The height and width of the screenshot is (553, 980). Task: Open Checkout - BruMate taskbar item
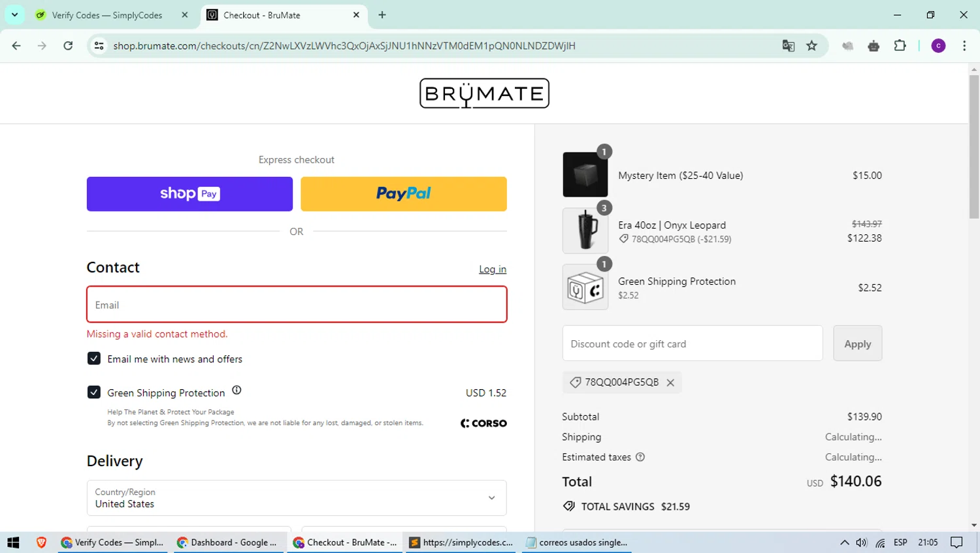point(346,543)
